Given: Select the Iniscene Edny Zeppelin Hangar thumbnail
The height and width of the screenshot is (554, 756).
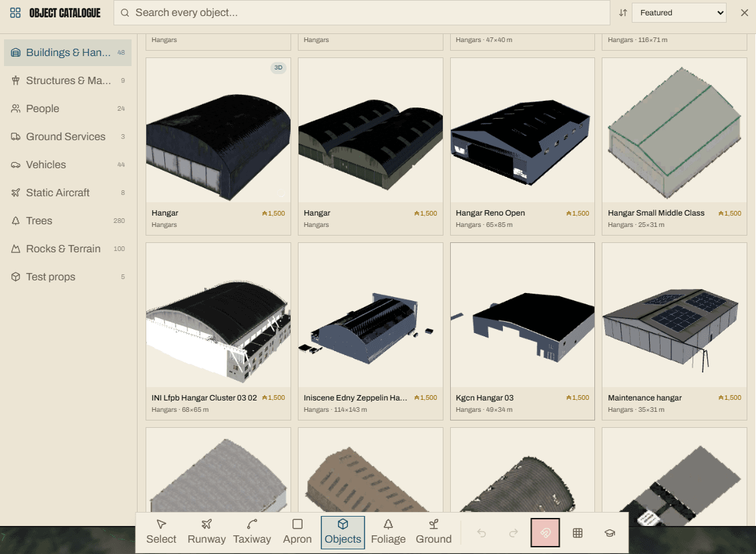Looking at the screenshot, I should click(x=370, y=315).
